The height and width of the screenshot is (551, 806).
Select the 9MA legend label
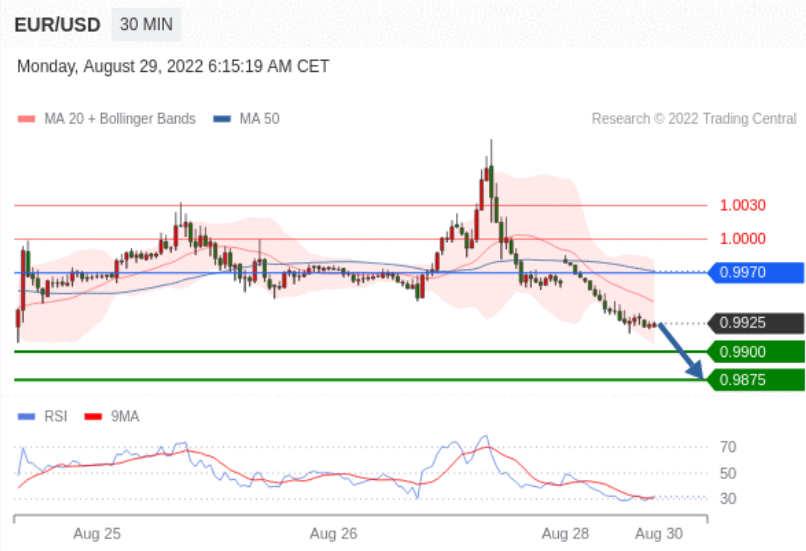125,416
